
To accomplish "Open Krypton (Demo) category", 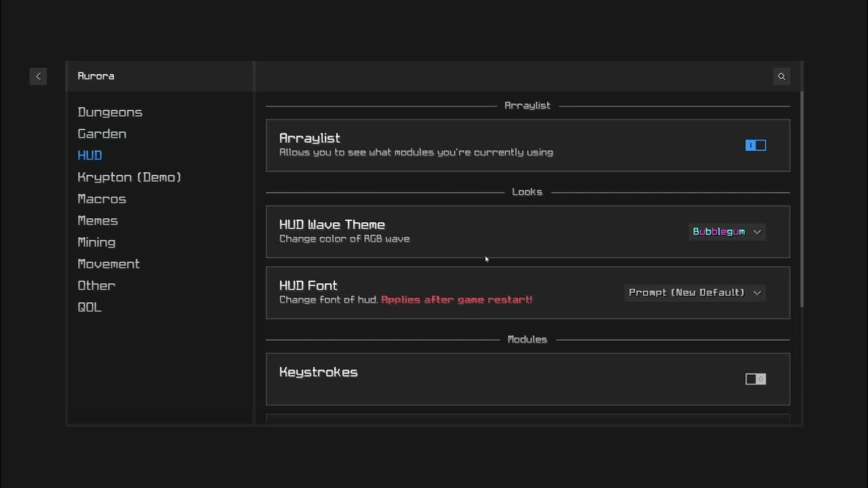I will click(130, 178).
